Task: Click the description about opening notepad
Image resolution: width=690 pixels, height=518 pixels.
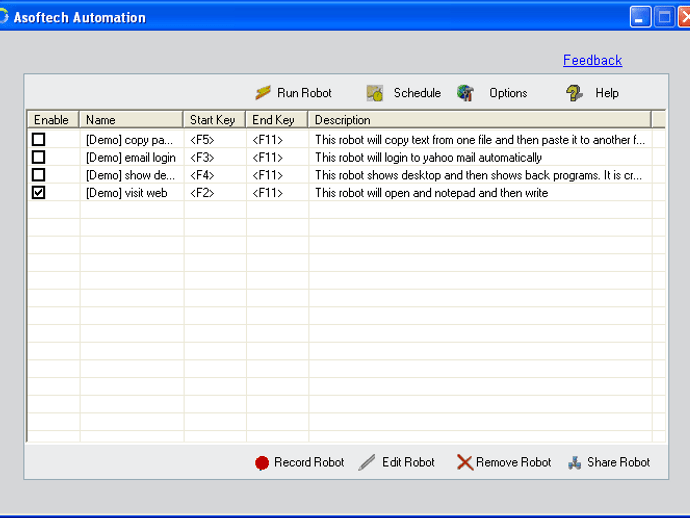Action: (x=432, y=193)
